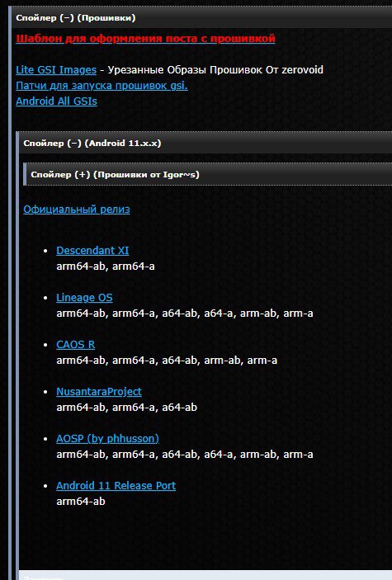The width and height of the screenshot is (392, 580).
Task: Open the Lite GSI Images link
Action: tap(56, 70)
